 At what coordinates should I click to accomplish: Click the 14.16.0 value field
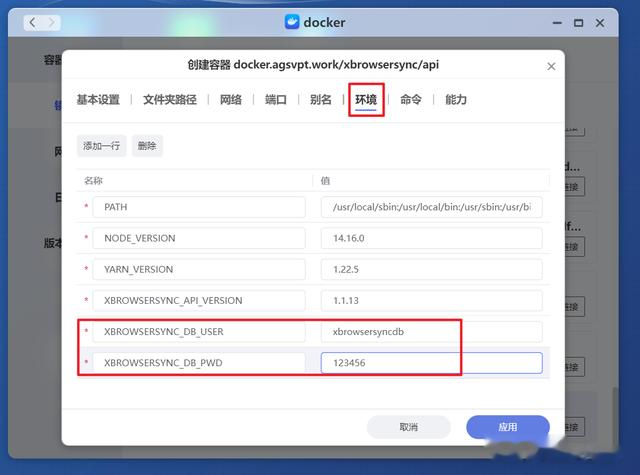click(x=431, y=238)
